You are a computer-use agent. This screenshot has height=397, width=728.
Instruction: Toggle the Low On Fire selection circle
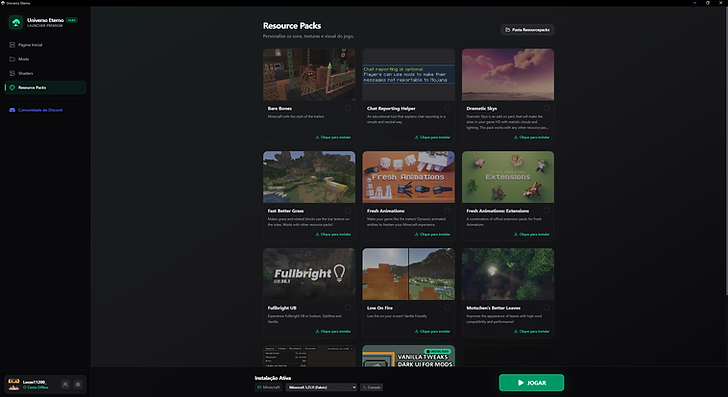coord(447,308)
